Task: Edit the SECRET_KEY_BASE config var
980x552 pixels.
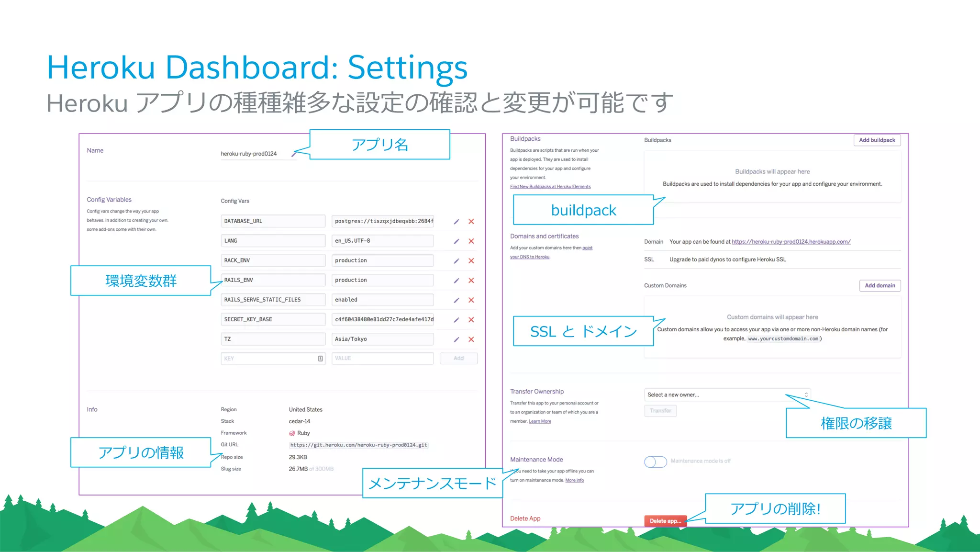Action: click(x=457, y=320)
